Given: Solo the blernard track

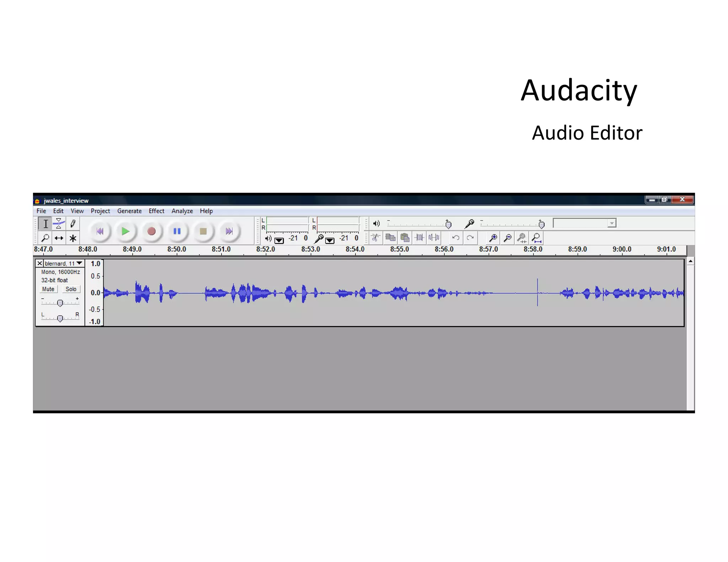Looking at the screenshot, I should [x=71, y=289].
